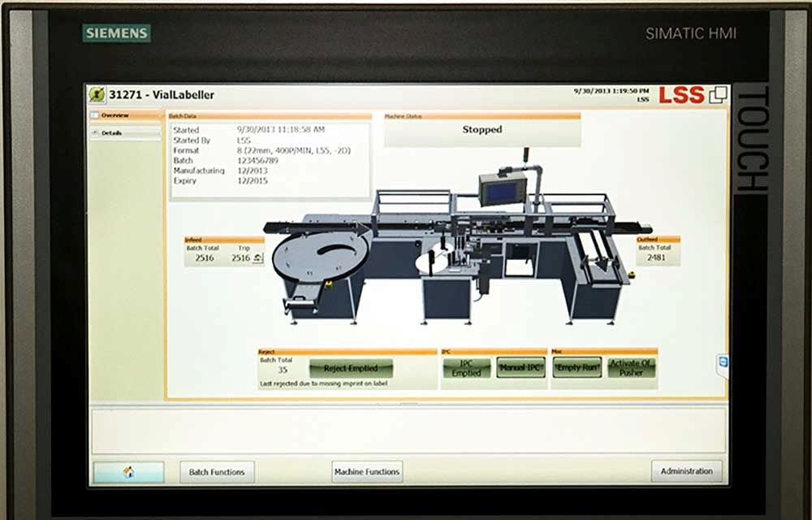Click the HMI display panel shown on the machine graphic
The height and width of the screenshot is (520, 812).
pos(499,191)
